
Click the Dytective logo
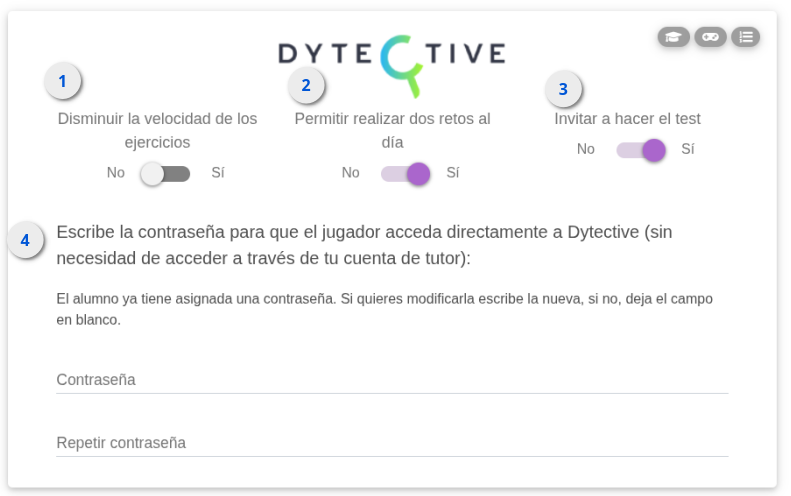click(x=392, y=65)
